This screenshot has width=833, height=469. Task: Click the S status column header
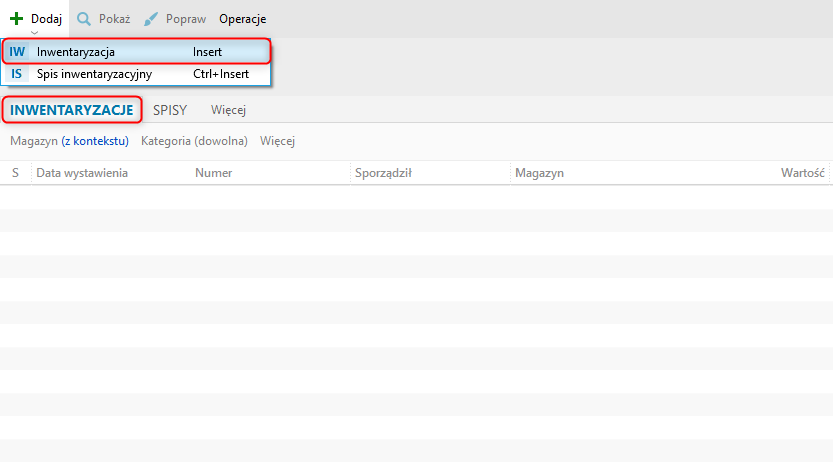(15, 173)
